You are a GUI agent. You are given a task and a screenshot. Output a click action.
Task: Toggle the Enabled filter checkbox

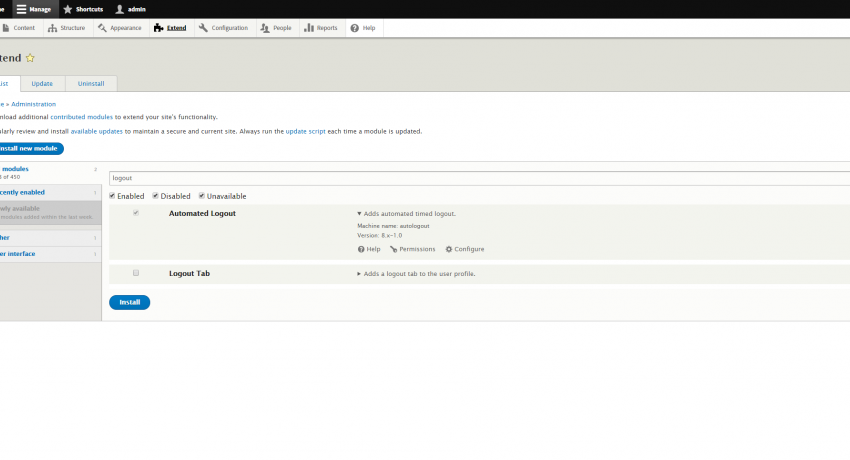[x=112, y=196]
